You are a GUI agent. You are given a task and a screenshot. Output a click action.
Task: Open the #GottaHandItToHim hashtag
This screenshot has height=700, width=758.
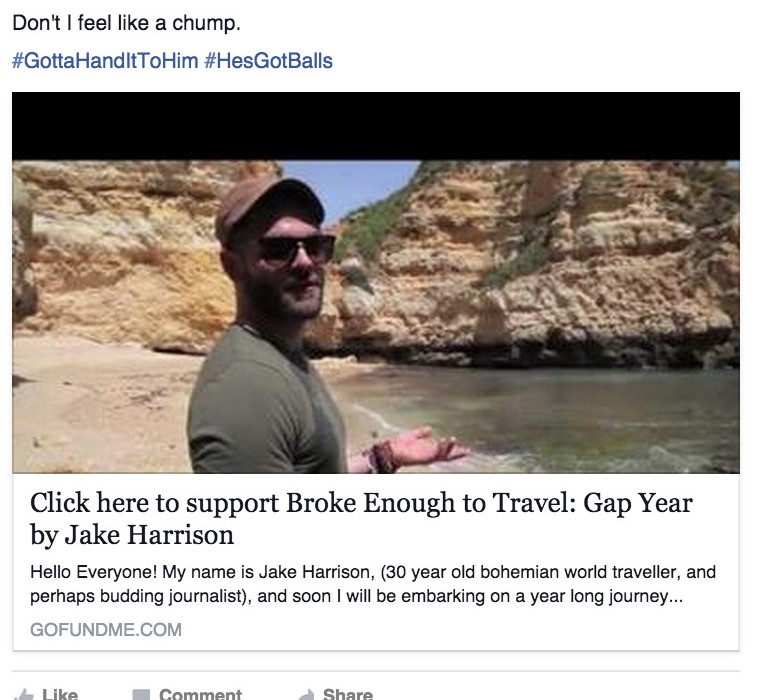coord(105,61)
